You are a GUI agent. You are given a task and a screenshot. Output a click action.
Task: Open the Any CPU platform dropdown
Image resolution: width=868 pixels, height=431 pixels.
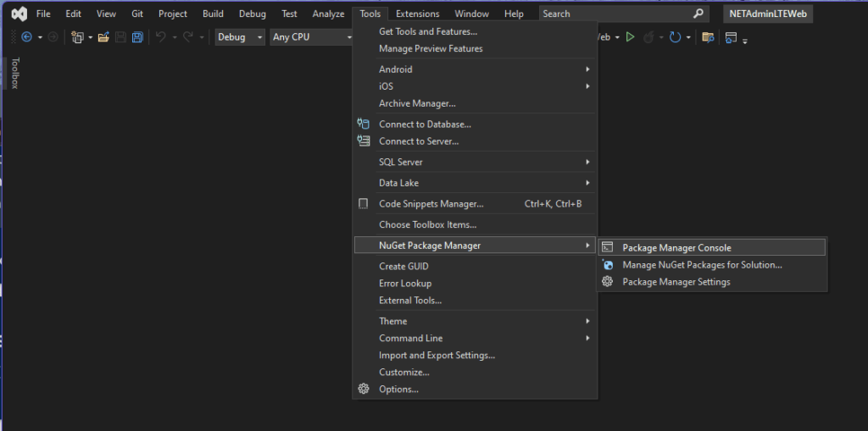click(x=313, y=37)
